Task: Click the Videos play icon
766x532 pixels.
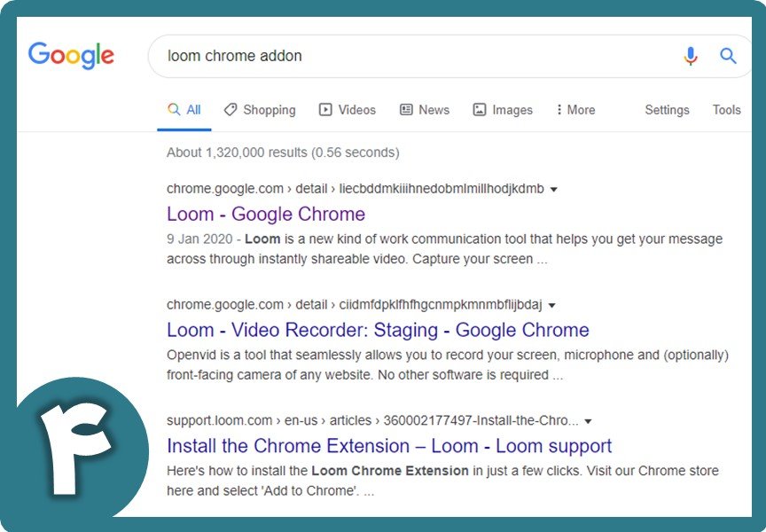Action: pos(325,109)
